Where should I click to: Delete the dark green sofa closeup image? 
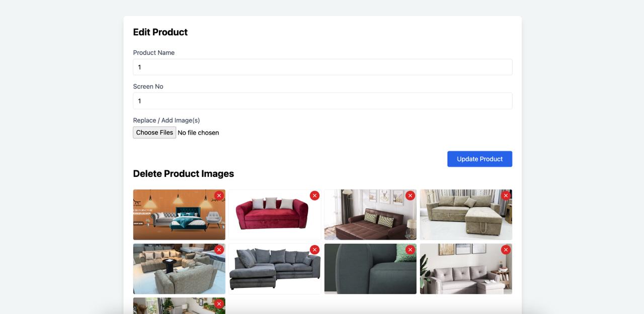tap(410, 250)
